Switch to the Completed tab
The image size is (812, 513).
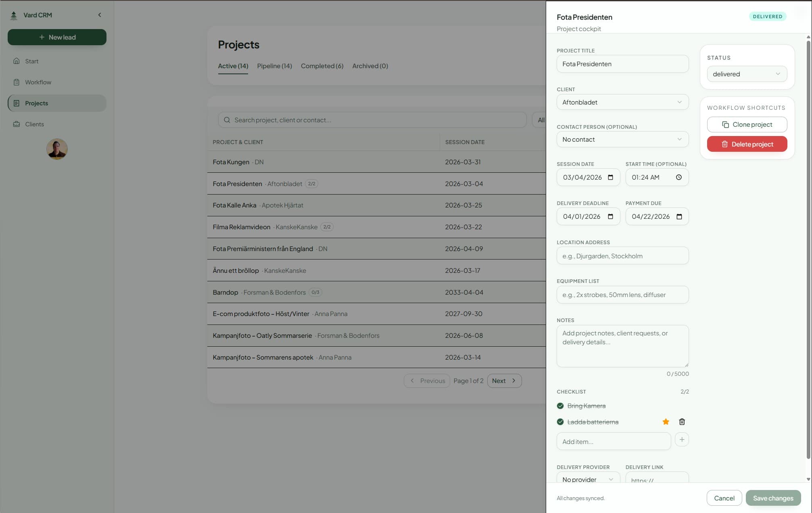tap(321, 66)
